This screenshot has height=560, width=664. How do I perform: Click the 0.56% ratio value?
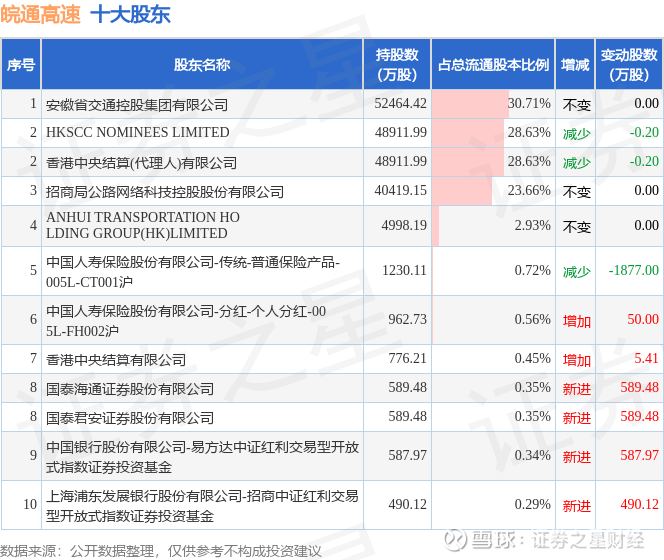tap(532, 319)
